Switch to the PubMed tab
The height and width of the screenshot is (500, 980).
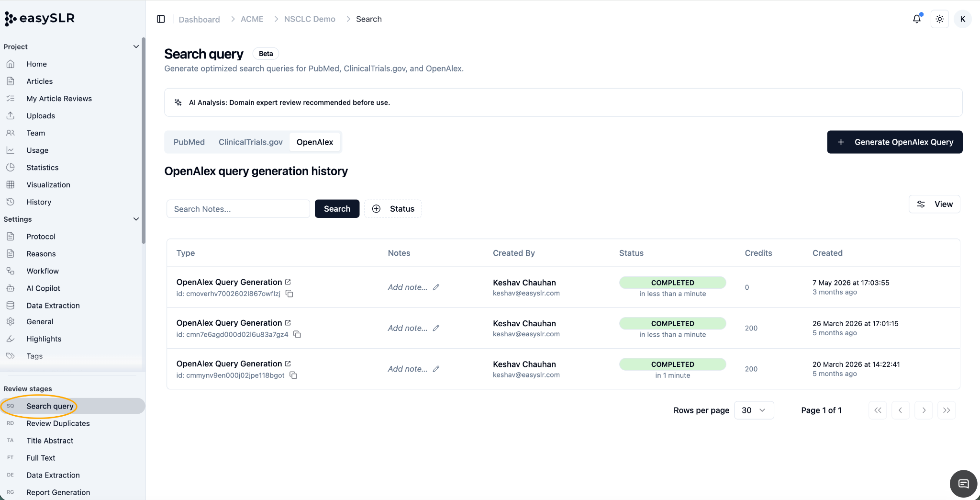pos(189,142)
